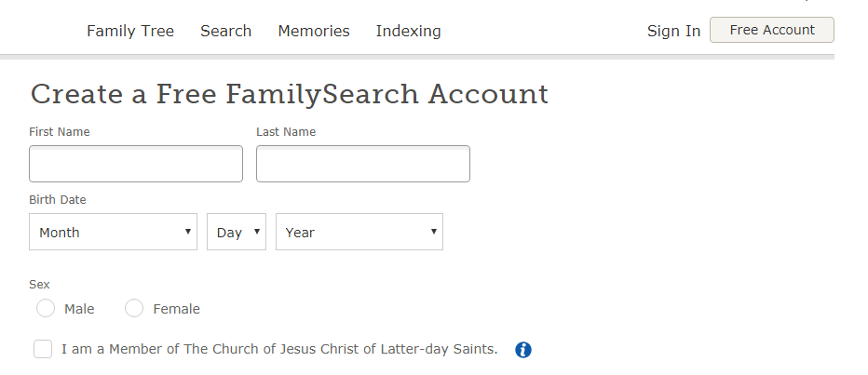Click the blue info icon beside membership text
Screen dimensions: 868x375
pos(523,350)
